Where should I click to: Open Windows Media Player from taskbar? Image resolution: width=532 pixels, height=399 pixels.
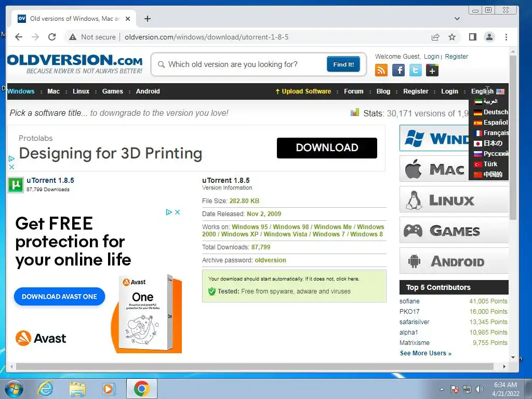(x=109, y=389)
